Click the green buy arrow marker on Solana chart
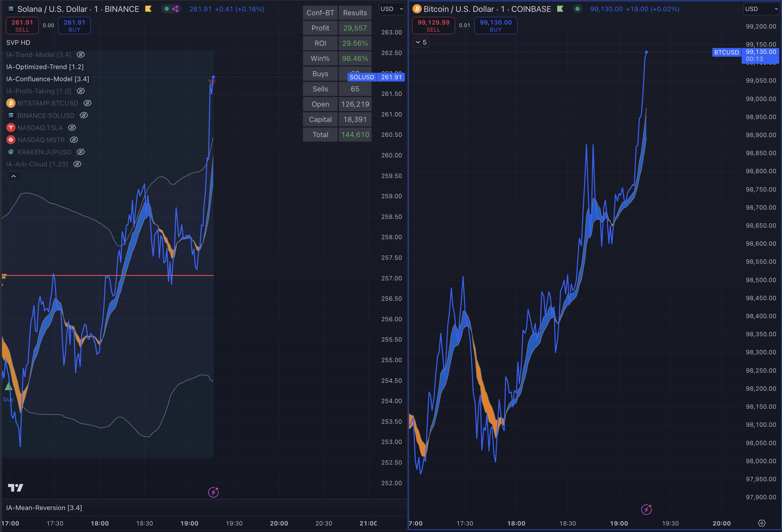This screenshot has width=782, height=532. click(x=8, y=386)
